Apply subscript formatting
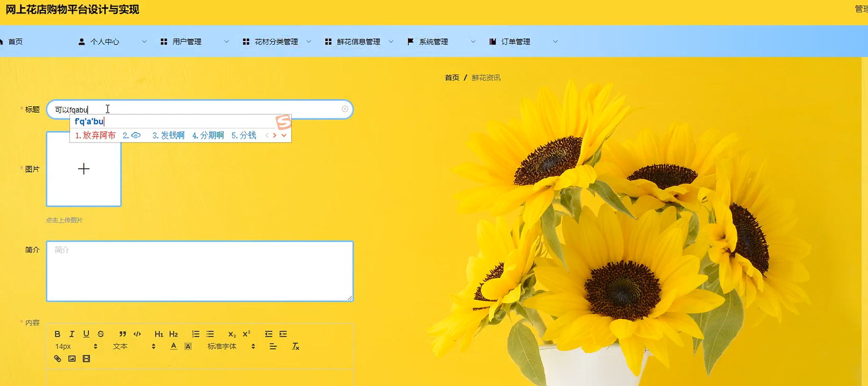The image size is (868, 386). (232, 334)
